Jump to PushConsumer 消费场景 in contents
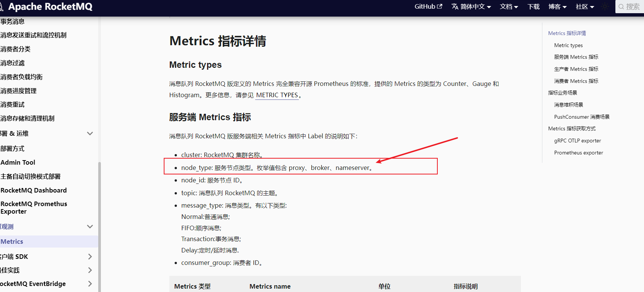This screenshot has height=292, width=644. pyautogui.click(x=582, y=117)
